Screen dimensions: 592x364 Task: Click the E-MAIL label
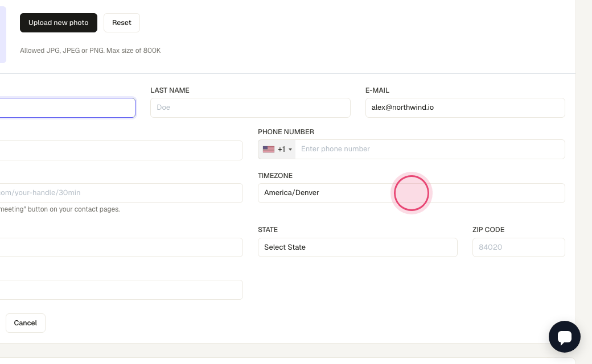click(x=377, y=90)
